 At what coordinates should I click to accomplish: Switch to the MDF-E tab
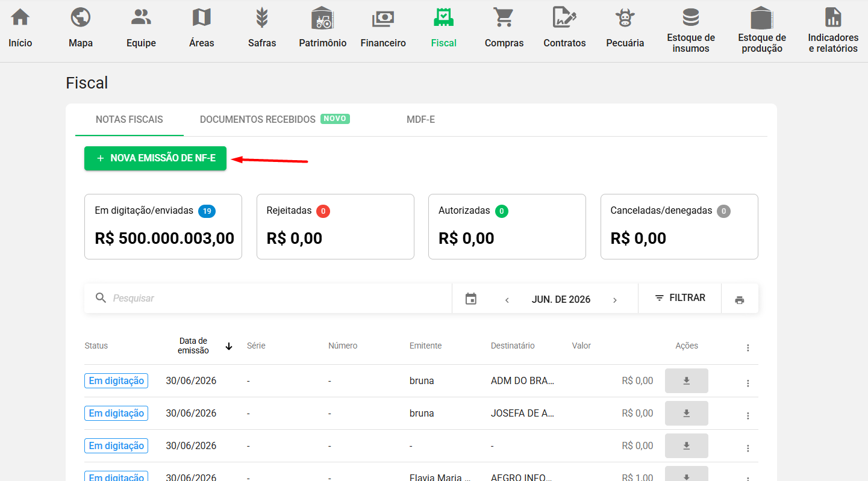[420, 119]
